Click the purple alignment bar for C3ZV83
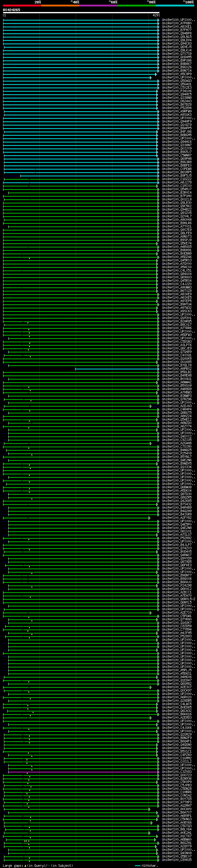Viewport: 197px width, 868px height. 83,772
